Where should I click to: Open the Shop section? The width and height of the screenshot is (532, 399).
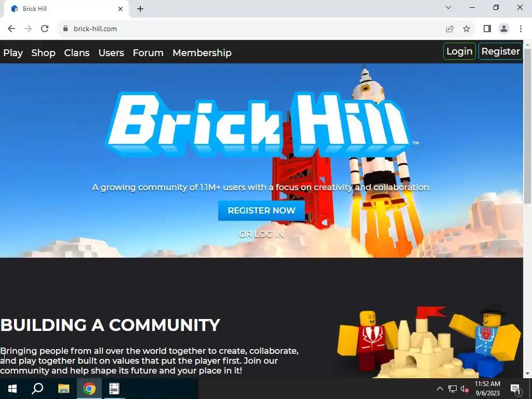pos(44,53)
